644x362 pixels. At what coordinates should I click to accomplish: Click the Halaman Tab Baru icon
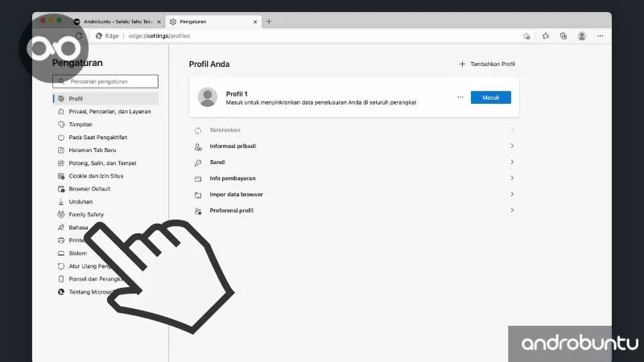click(x=61, y=150)
